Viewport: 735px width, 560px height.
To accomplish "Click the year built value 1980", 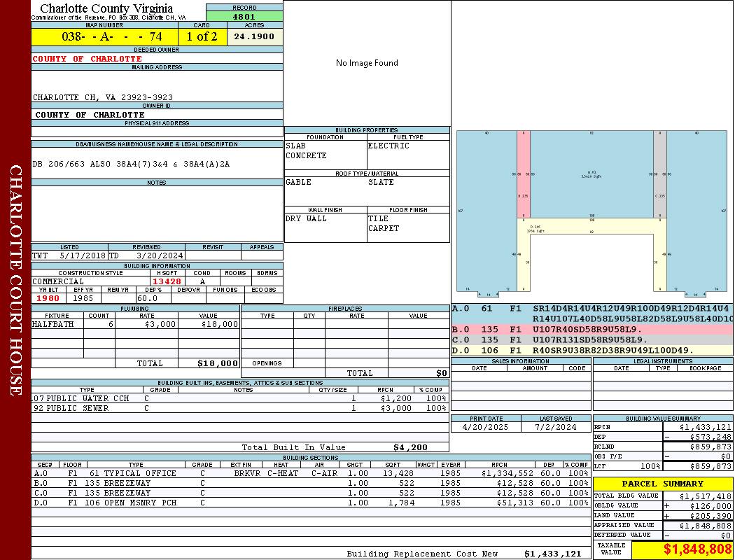I will tap(48, 298).
